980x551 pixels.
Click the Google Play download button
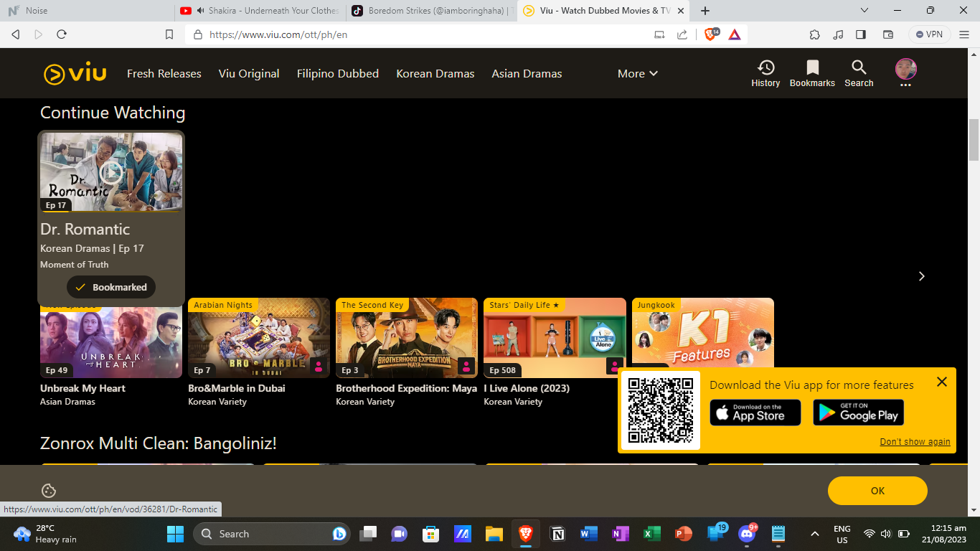point(859,413)
